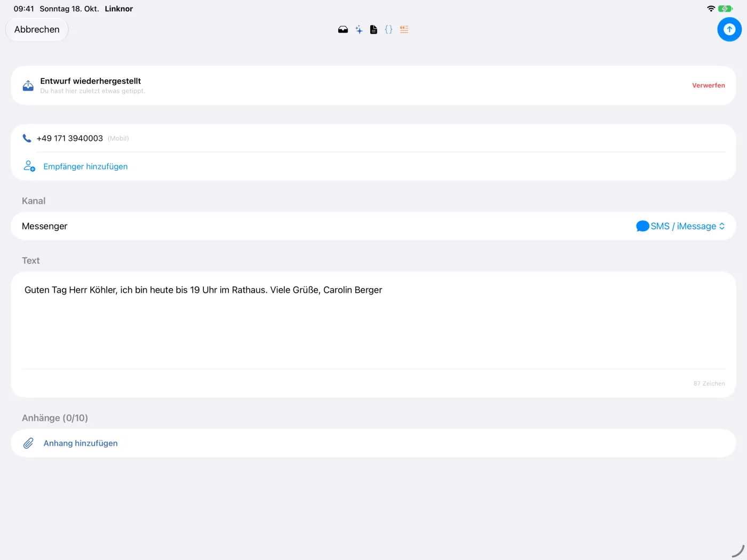Tap the blue sparkles icon in toolbar
The image size is (747, 560).
pyautogui.click(x=359, y=30)
